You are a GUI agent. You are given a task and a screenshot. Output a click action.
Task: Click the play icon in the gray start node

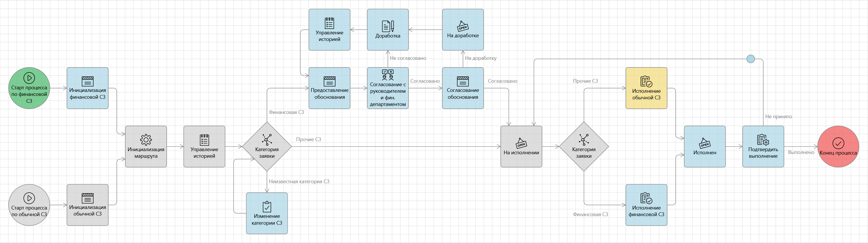click(29, 198)
